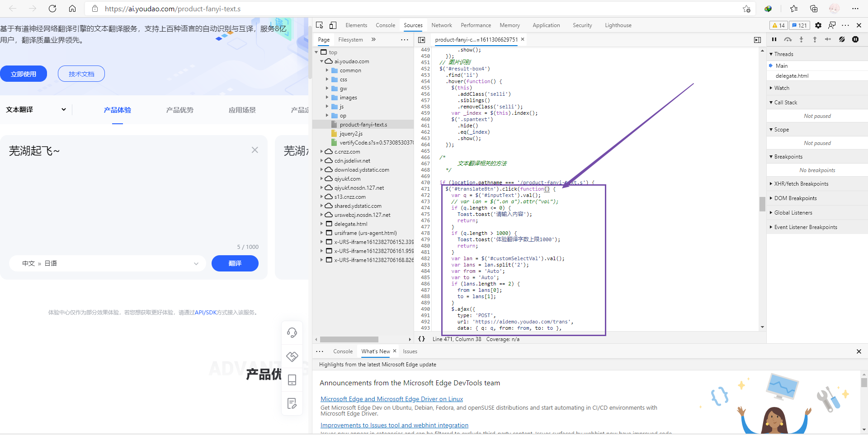Open browser favorites star icon
The height and width of the screenshot is (435, 868).
click(794, 9)
